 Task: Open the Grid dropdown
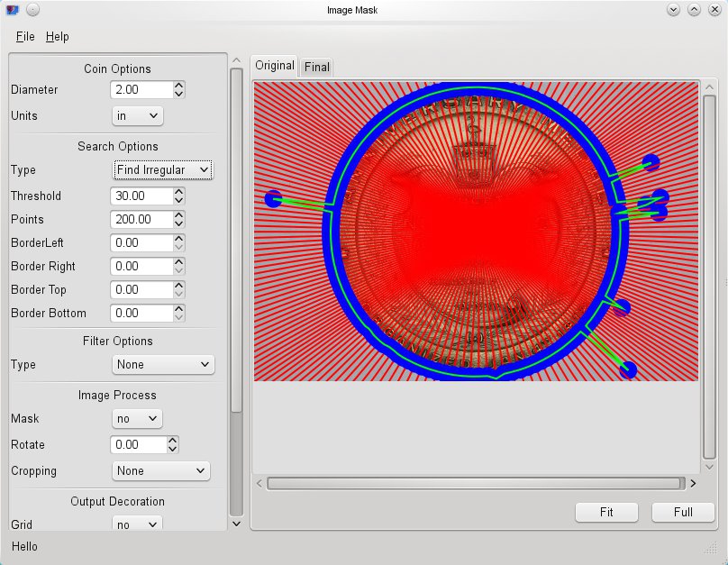[137, 524]
